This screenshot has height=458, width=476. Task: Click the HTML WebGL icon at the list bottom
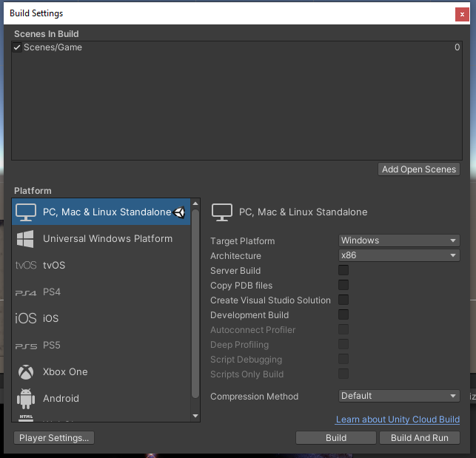(x=26, y=418)
